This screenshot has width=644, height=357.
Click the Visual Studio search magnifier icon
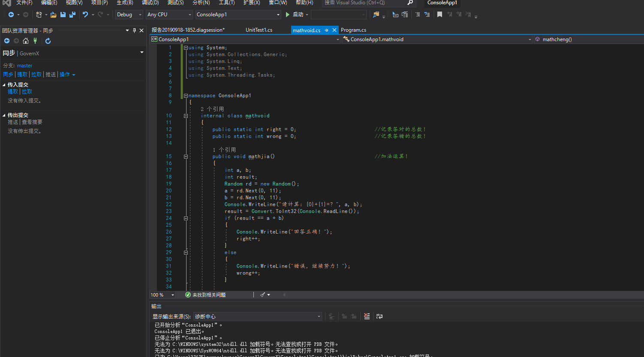(x=410, y=3)
